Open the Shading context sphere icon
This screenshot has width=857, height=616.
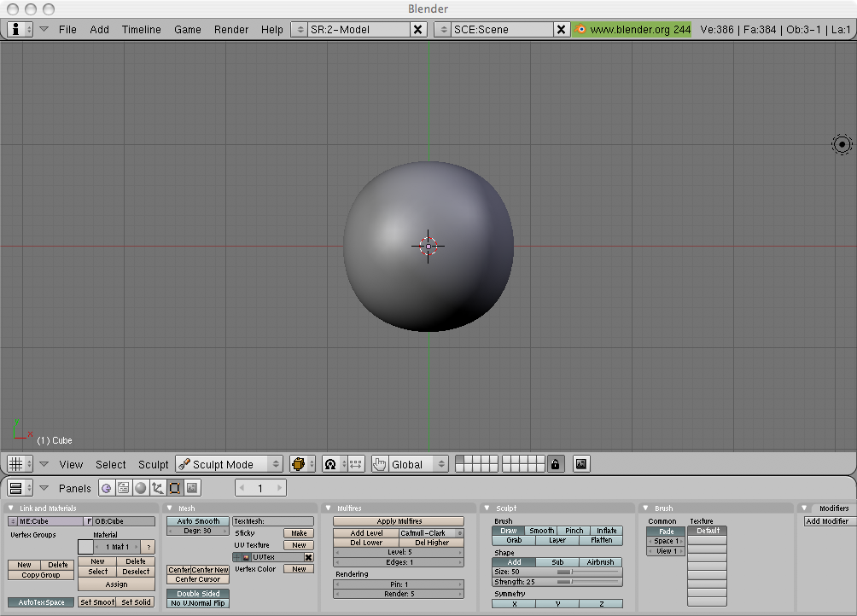pos(141,488)
